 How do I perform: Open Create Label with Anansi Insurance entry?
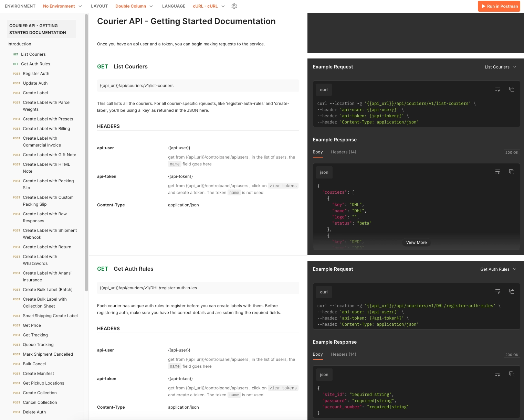[x=47, y=277]
